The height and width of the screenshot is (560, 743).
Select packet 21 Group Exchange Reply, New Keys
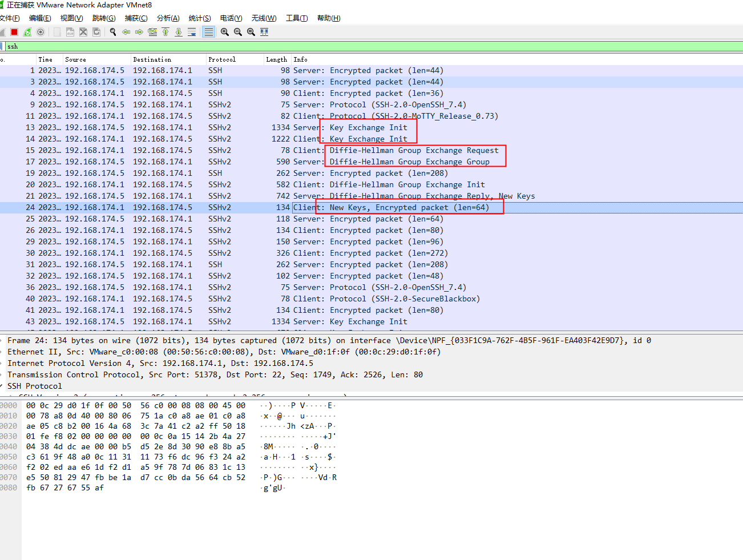pos(371,196)
